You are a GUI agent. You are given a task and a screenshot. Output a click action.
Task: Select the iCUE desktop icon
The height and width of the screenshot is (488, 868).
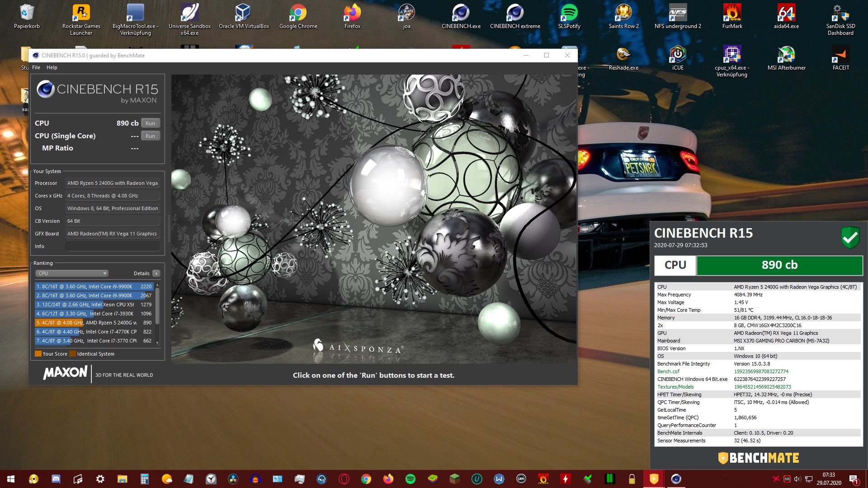pyautogui.click(x=678, y=58)
